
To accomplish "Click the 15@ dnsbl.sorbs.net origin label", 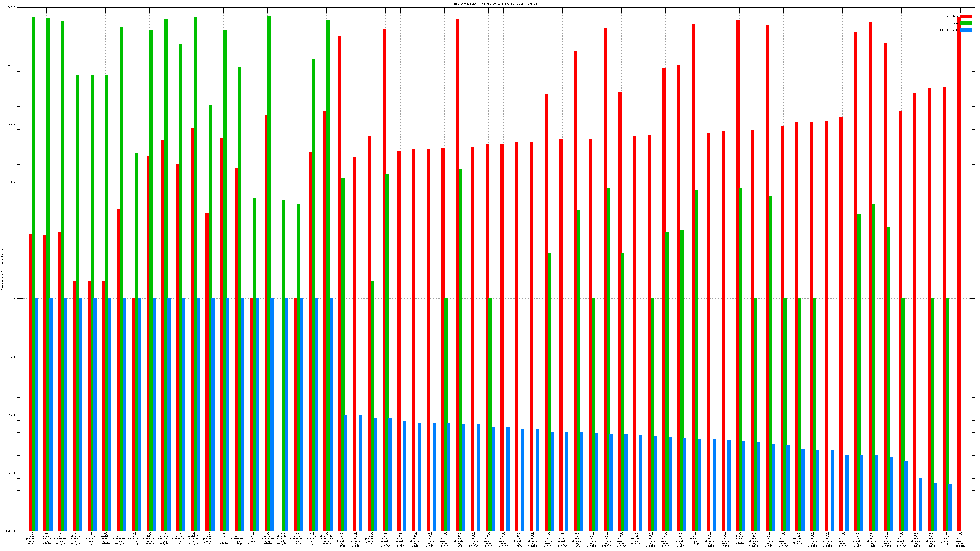I will [x=282, y=538].
